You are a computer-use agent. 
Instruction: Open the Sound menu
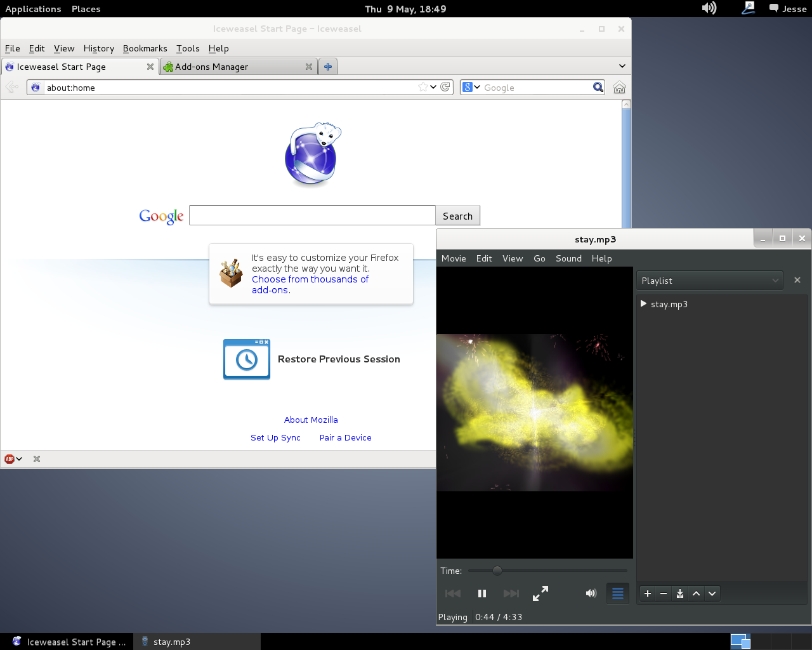pyautogui.click(x=568, y=258)
